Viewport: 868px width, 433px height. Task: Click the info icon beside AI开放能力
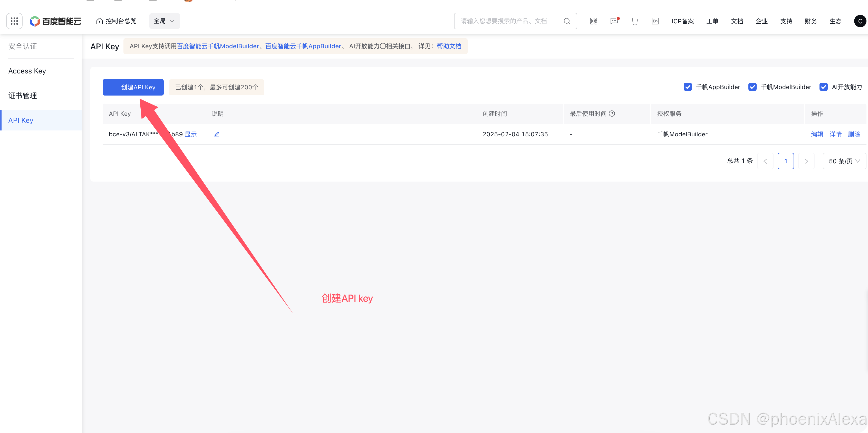(383, 46)
